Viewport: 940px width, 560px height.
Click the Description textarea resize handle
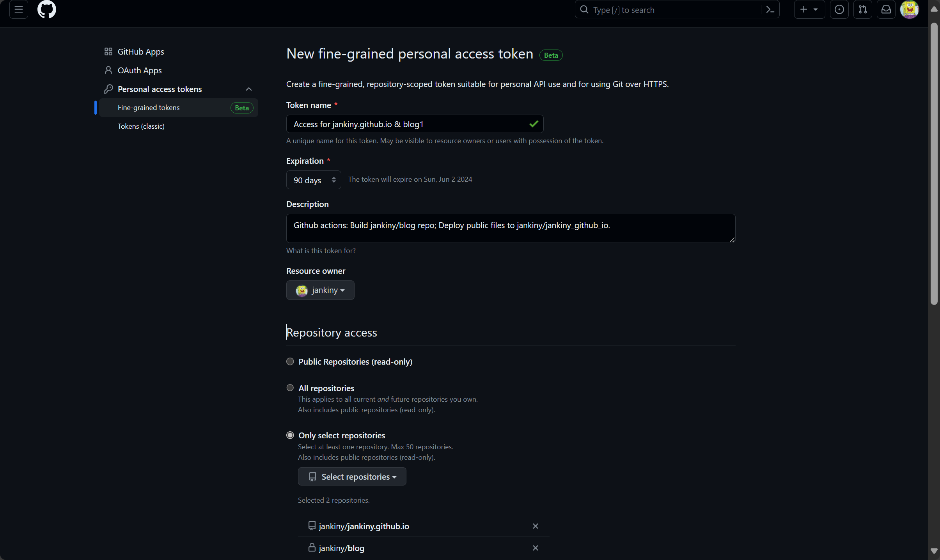(732, 239)
